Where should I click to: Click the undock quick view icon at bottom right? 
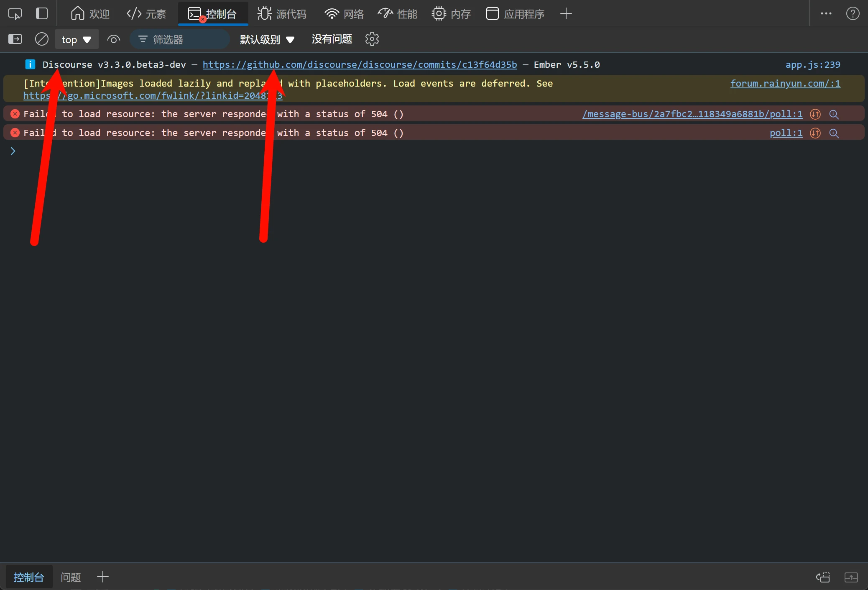(x=851, y=577)
